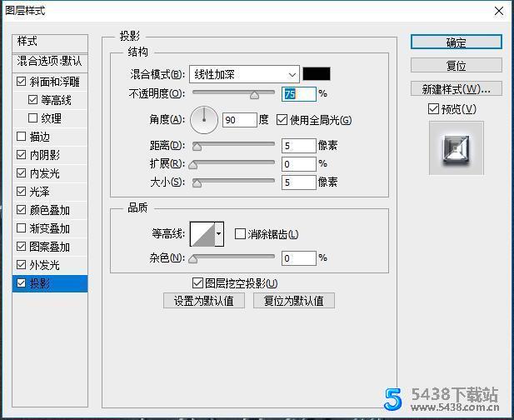Viewport: 514px width, 420px height.
Task: Click the 不透明度 value field
Action: (x=298, y=94)
